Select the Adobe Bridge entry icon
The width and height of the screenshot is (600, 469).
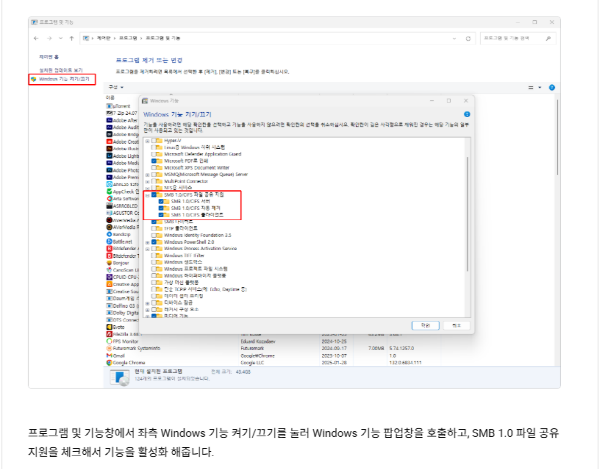(109, 134)
